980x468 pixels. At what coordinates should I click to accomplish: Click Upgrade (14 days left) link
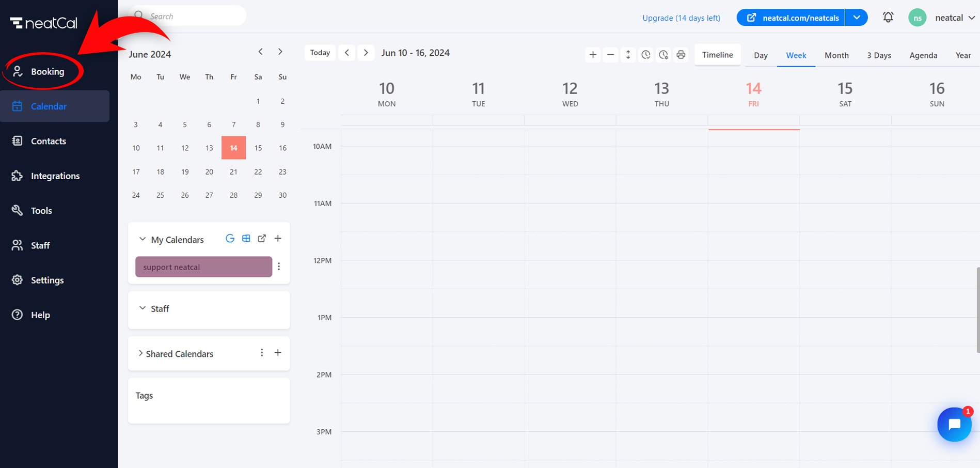coord(681,18)
